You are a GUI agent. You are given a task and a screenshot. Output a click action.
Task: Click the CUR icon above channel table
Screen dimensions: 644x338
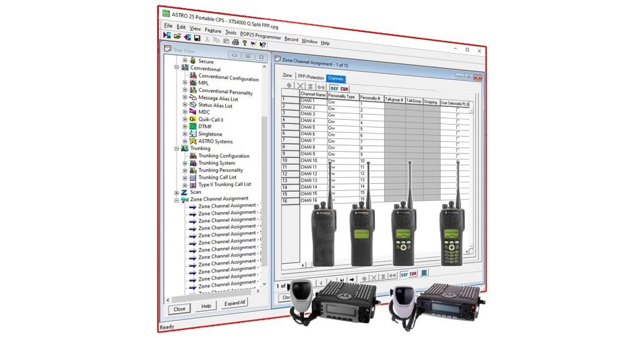click(344, 89)
